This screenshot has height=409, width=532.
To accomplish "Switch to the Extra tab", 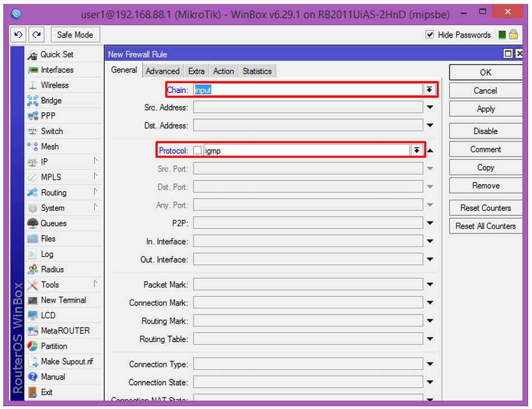I will (196, 71).
